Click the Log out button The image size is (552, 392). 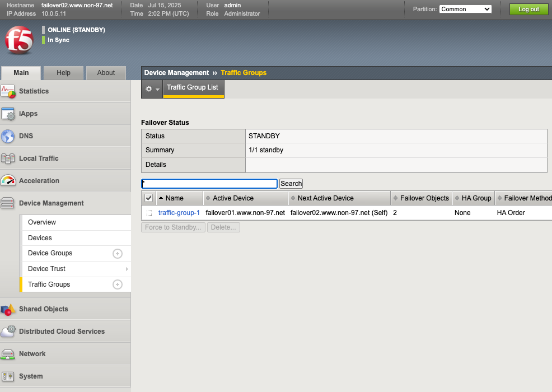(x=528, y=9)
